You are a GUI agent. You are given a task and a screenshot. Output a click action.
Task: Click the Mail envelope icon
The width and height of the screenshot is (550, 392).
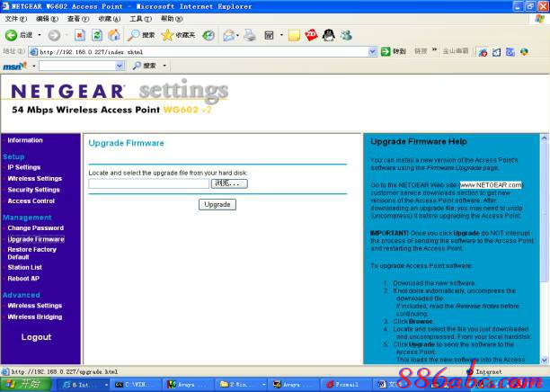coord(228,35)
